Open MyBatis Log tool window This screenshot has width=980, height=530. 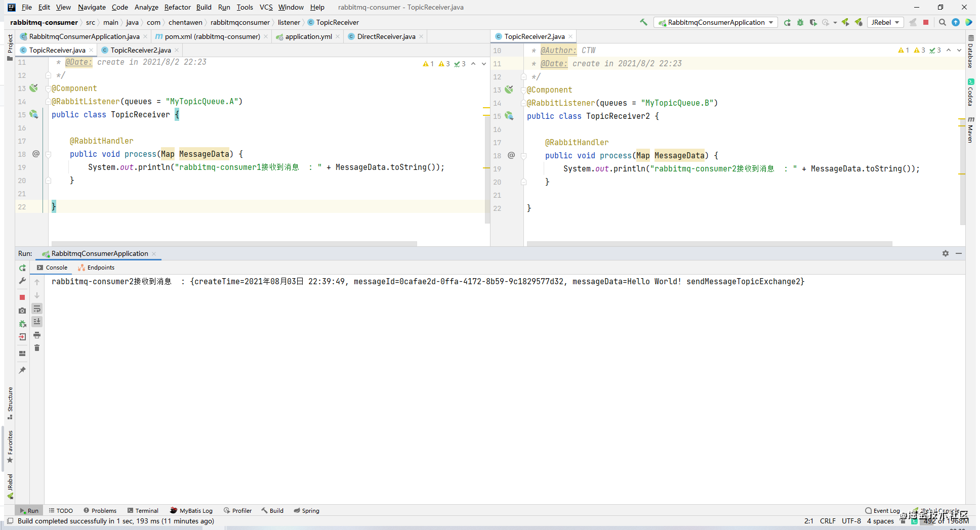191,511
